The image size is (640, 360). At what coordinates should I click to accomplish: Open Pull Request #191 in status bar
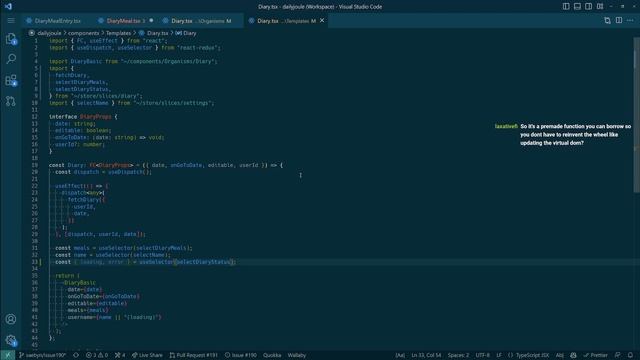pyautogui.click(x=193, y=355)
